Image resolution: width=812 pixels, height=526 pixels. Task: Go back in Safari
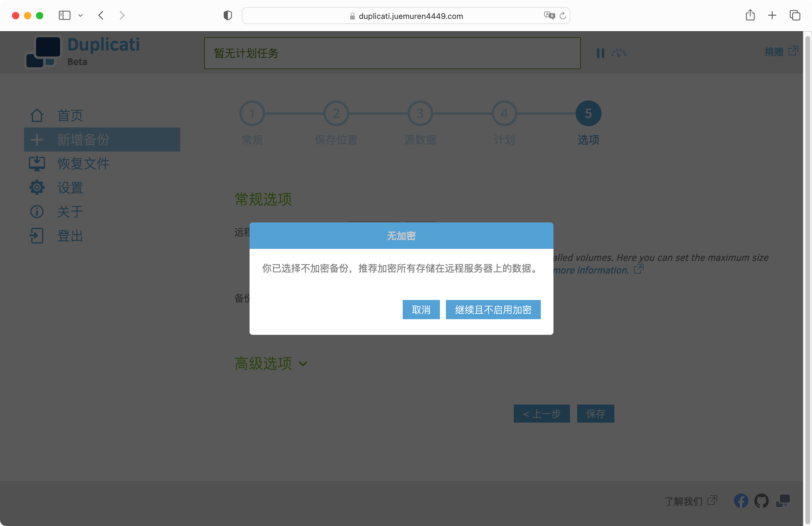point(101,15)
